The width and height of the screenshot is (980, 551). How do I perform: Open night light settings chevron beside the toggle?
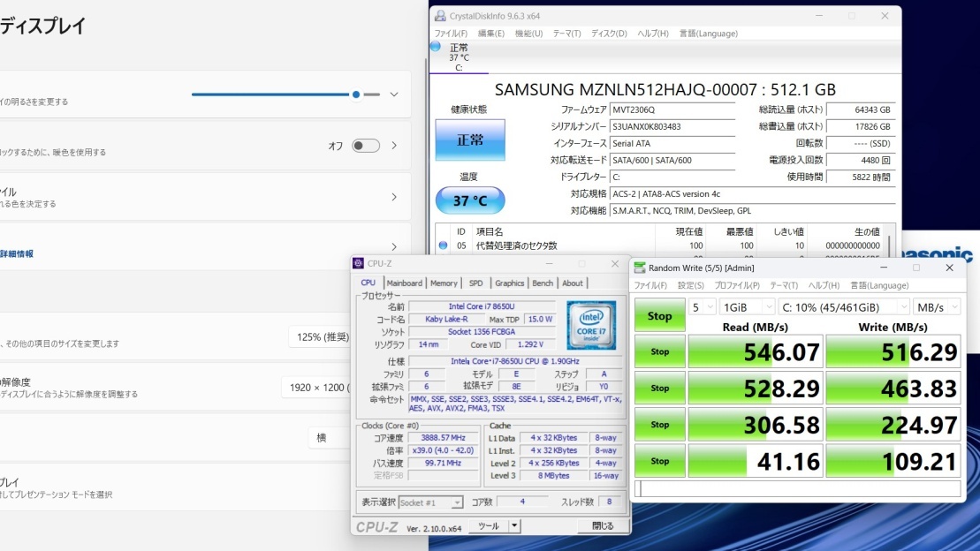pos(394,146)
